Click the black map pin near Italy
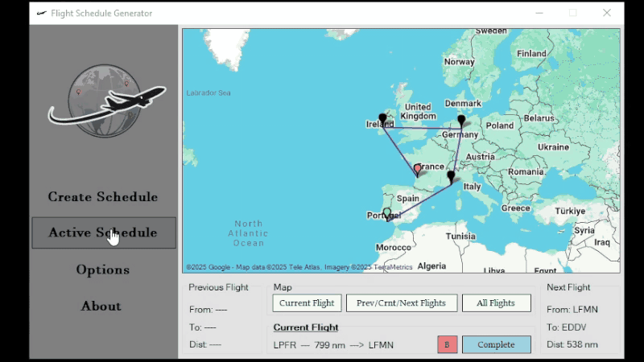 tap(451, 175)
